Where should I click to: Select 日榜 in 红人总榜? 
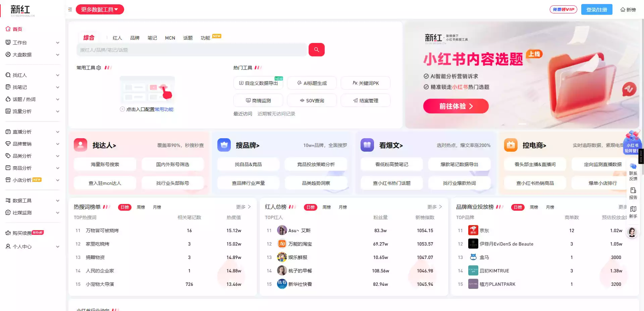tap(311, 207)
